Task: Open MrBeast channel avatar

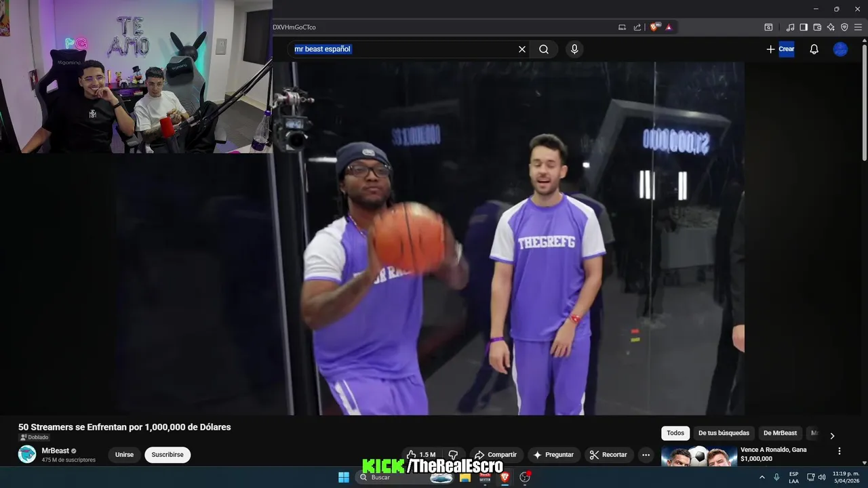Action: click(27, 454)
